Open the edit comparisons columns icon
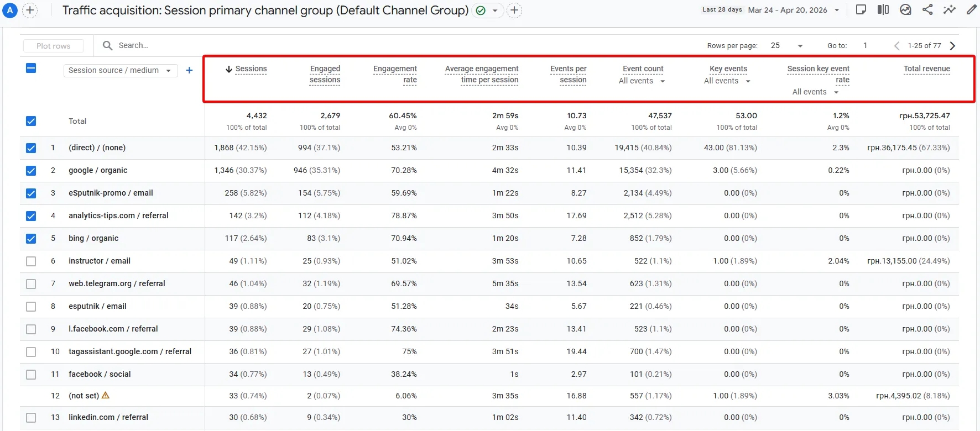 tap(883, 9)
